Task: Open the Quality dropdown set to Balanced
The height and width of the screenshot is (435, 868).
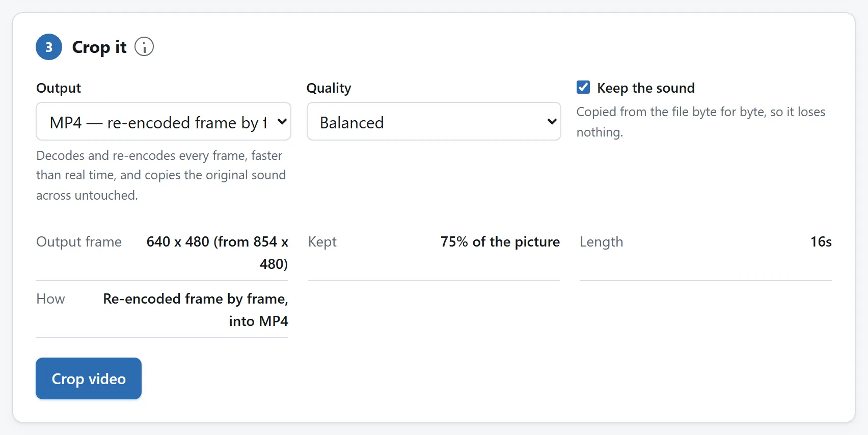Action: coord(433,121)
